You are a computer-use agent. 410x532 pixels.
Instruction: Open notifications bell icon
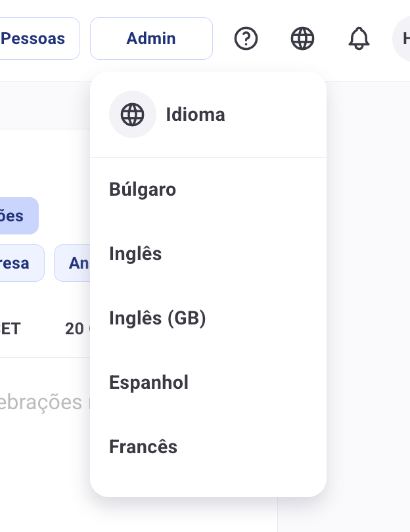point(359,38)
